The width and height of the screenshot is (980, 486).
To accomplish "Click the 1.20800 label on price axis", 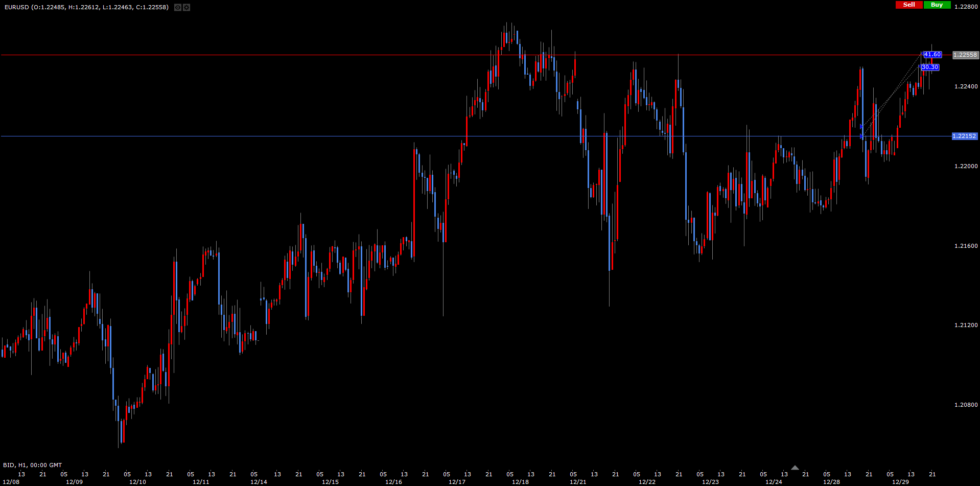I will (966, 405).
